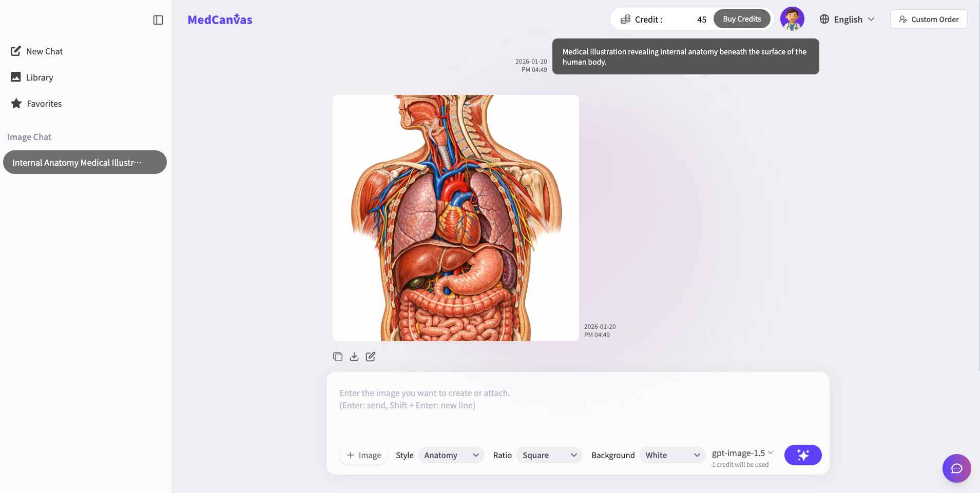Open the chat support bubble
980x493 pixels.
click(956, 468)
